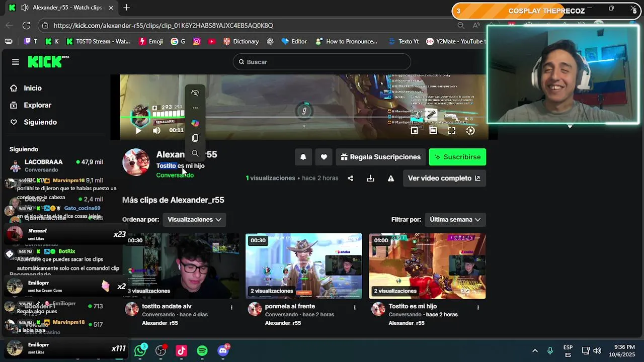Open clip thumbnail 'ponmela al frente'

[x=303, y=266]
